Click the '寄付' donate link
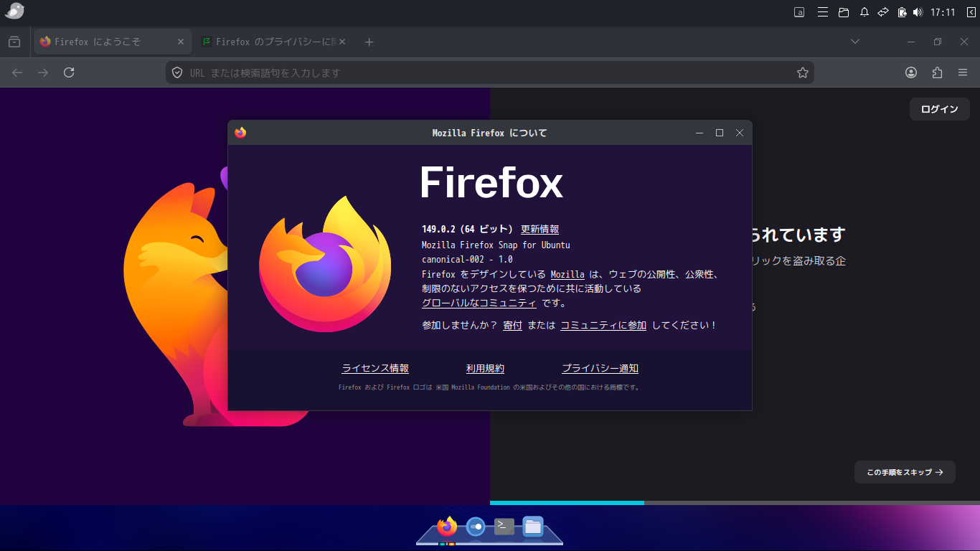The width and height of the screenshot is (980, 551). click(512, 325)
